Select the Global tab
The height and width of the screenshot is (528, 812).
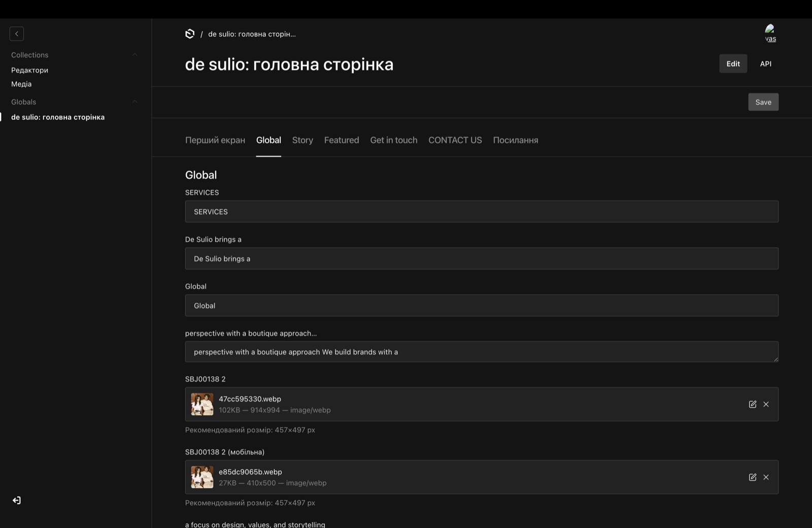268,140
